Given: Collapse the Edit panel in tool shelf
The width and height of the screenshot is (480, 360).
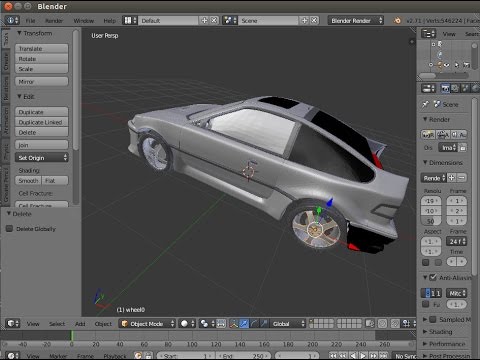Looking at the screenshot, I should tap(19, 96).
